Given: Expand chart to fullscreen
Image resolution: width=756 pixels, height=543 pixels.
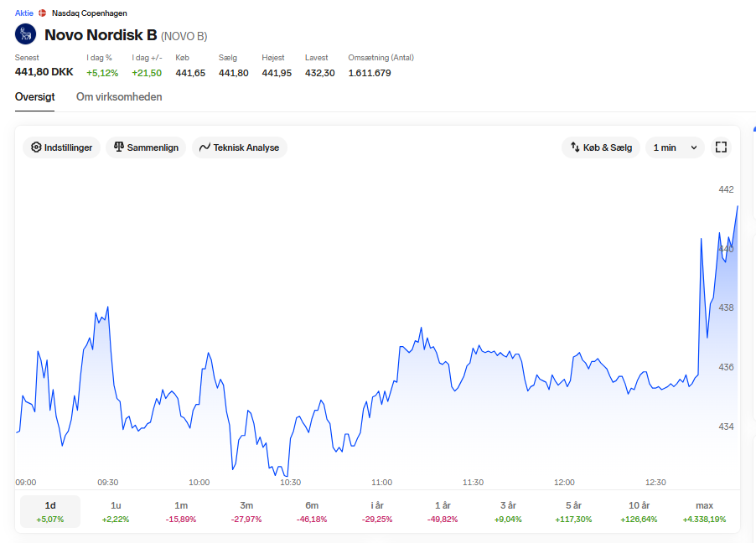Looking at the screenshot, I should [721, 147].
